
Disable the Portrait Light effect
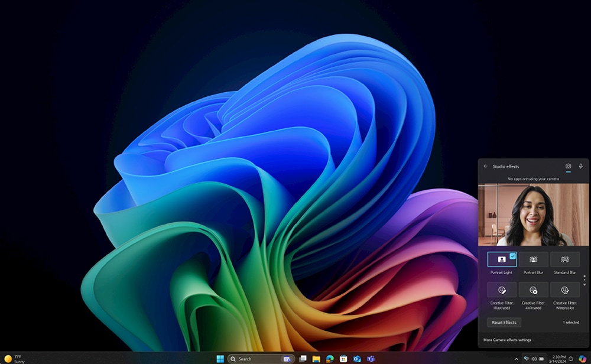click(x=502, y=259)
